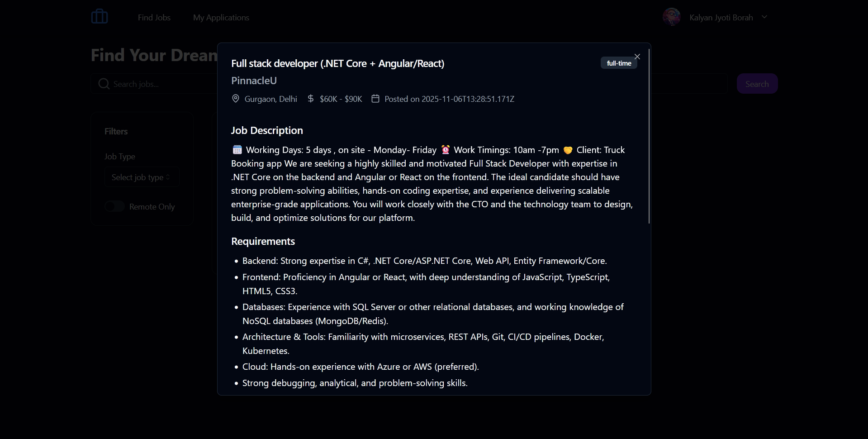868x439 pixels.
Task: Click the briefcase logo icon
Action: [x=100, y=17]
